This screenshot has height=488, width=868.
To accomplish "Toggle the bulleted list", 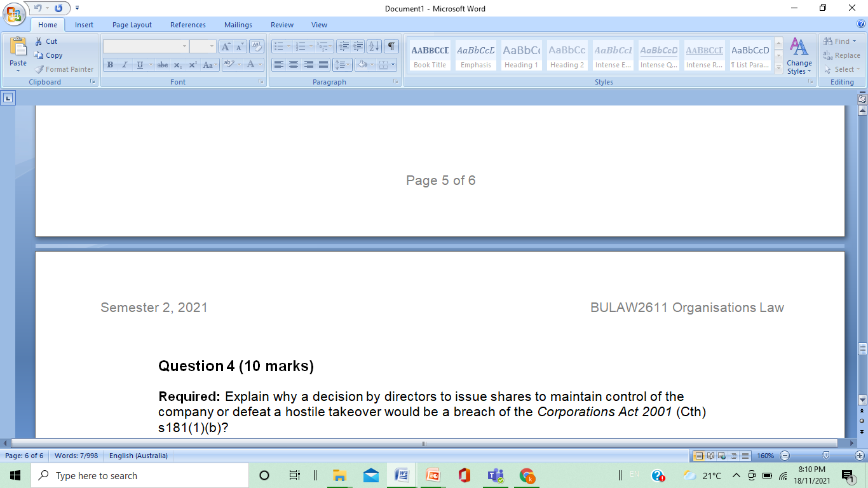I will coord(280,46).
